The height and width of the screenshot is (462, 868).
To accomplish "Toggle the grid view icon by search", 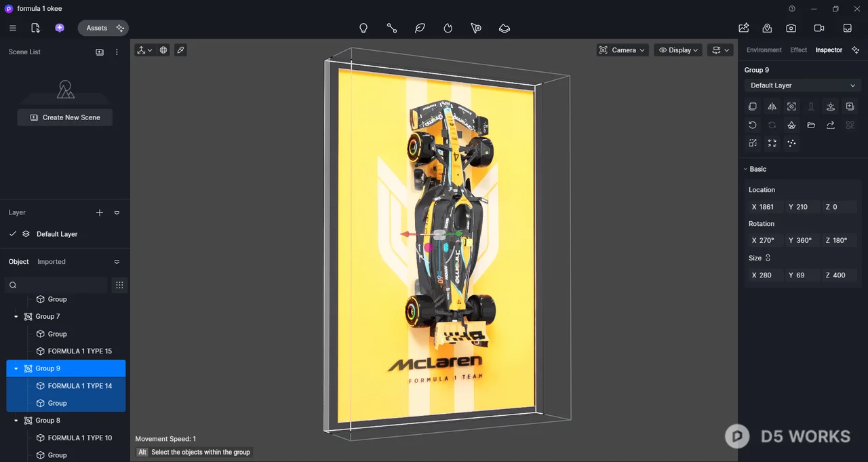I will [x=119, y=285].
